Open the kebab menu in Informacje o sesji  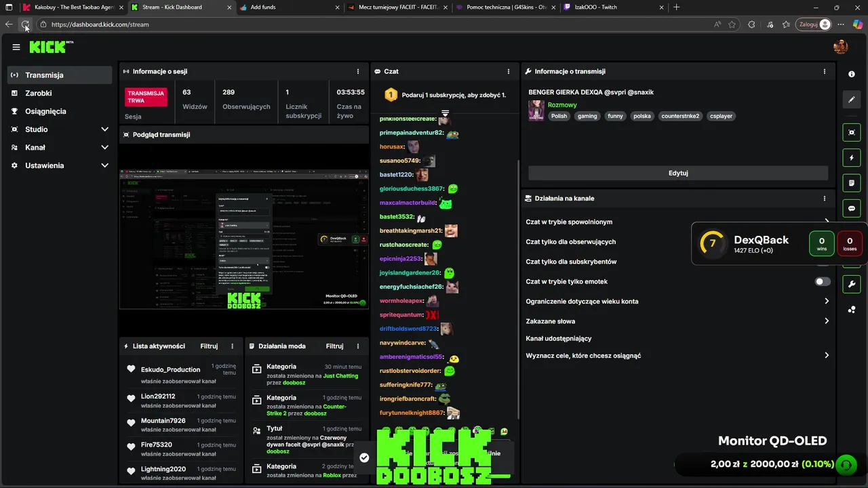(358, 71)
